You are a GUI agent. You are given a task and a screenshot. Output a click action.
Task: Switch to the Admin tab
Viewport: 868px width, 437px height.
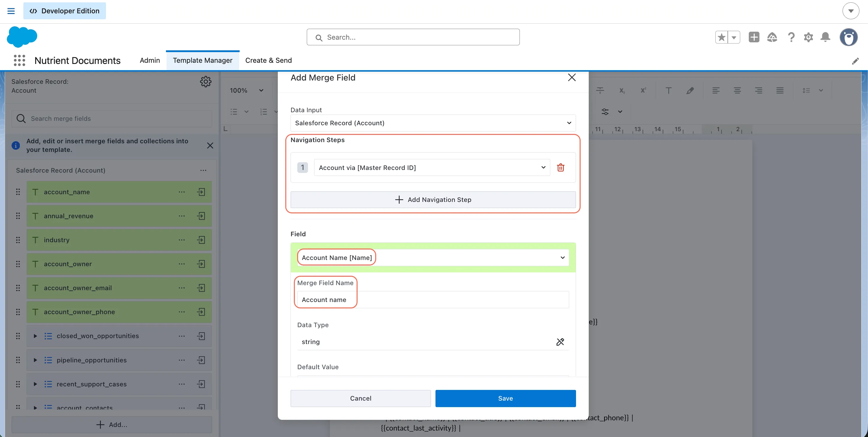tap(150, 60)
